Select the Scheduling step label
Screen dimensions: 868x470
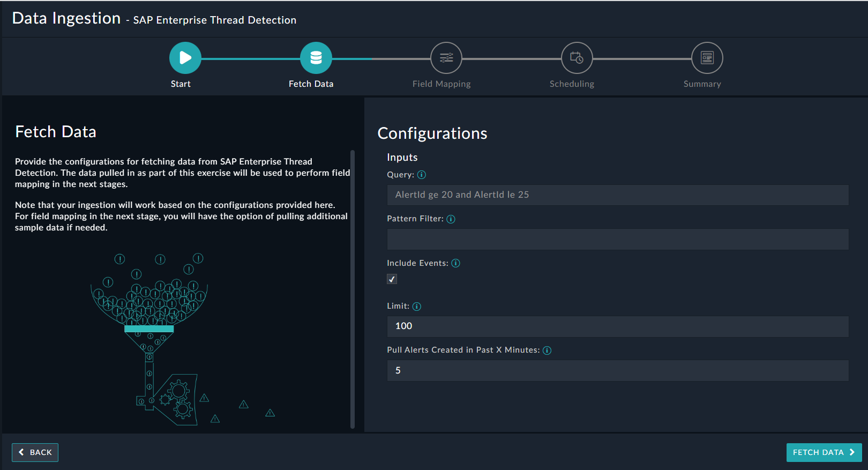[572, 84]
